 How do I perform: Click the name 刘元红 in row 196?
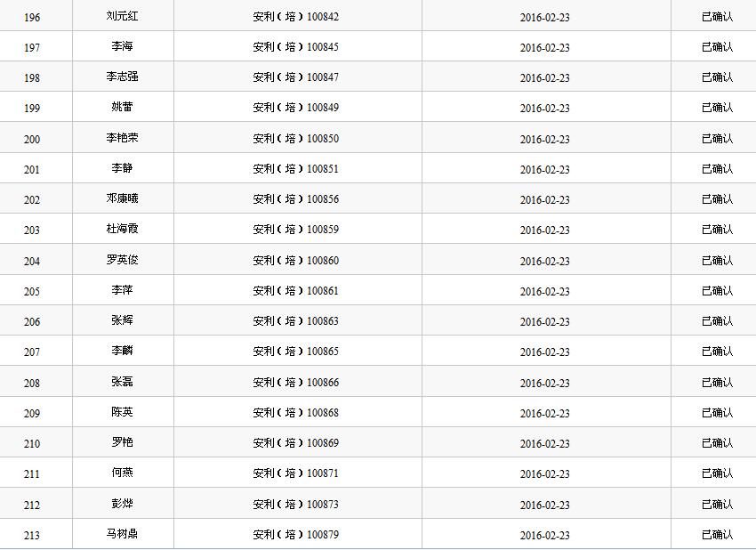click(122, 16)
